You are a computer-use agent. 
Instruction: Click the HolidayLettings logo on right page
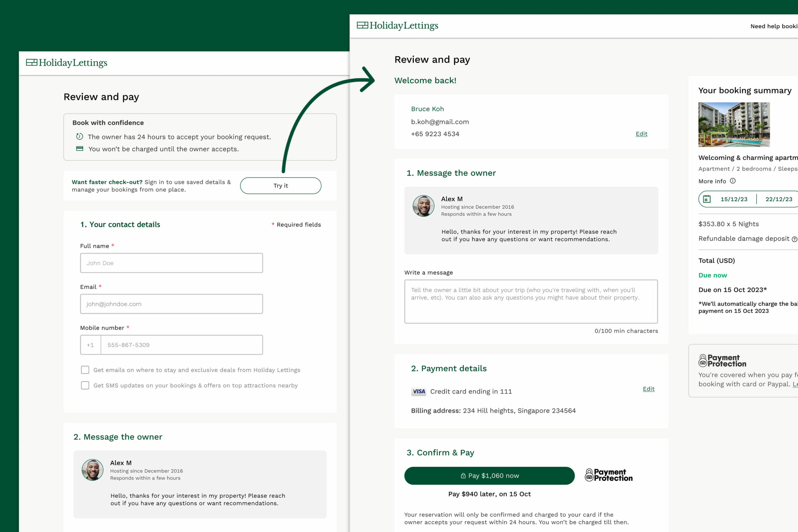(397, 26)
